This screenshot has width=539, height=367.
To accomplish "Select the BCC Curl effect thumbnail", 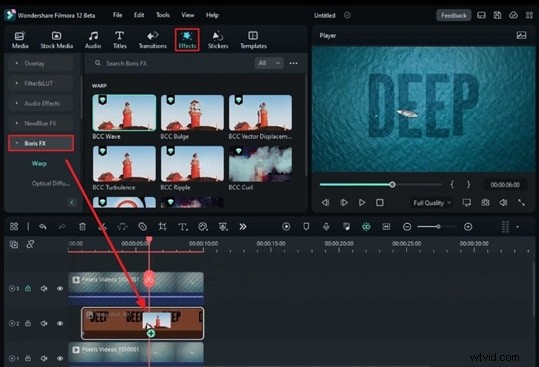I will point(260,164).
